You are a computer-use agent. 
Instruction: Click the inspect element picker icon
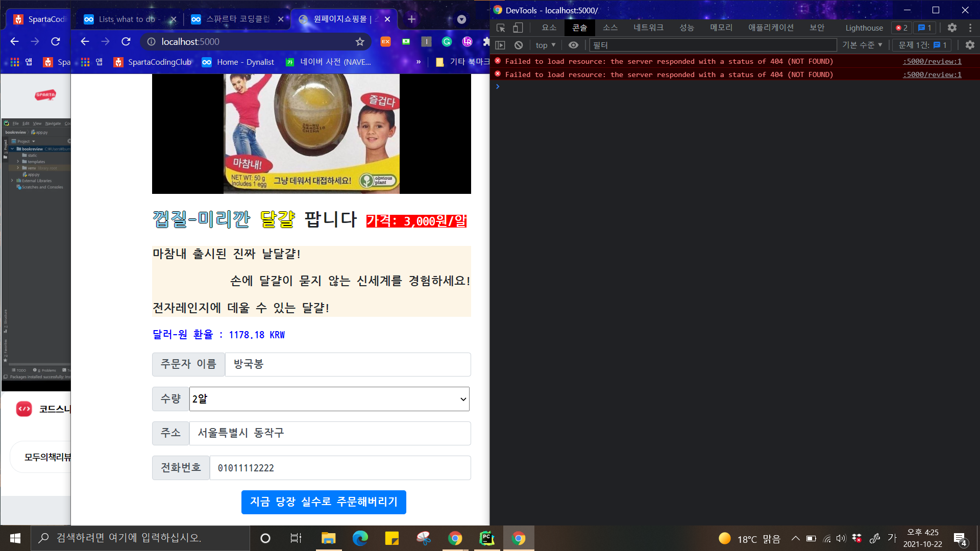[501, 28]
